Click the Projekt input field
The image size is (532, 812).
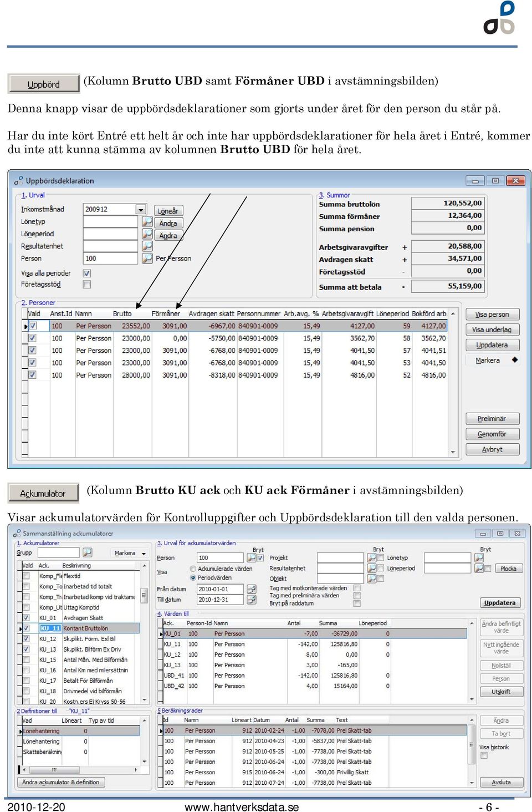[340, 557]
